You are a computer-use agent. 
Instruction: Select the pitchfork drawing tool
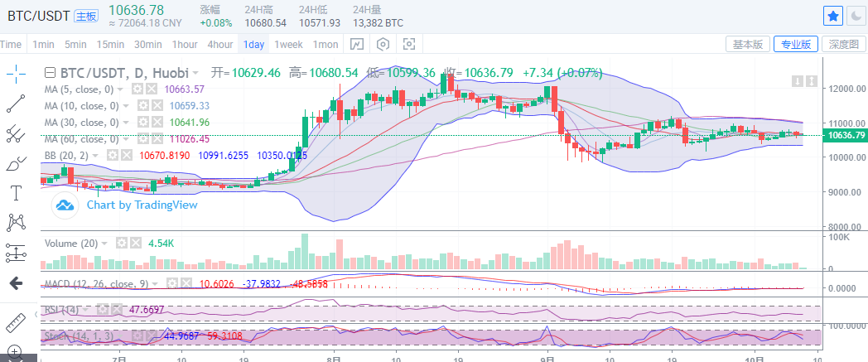click(16, 133)
